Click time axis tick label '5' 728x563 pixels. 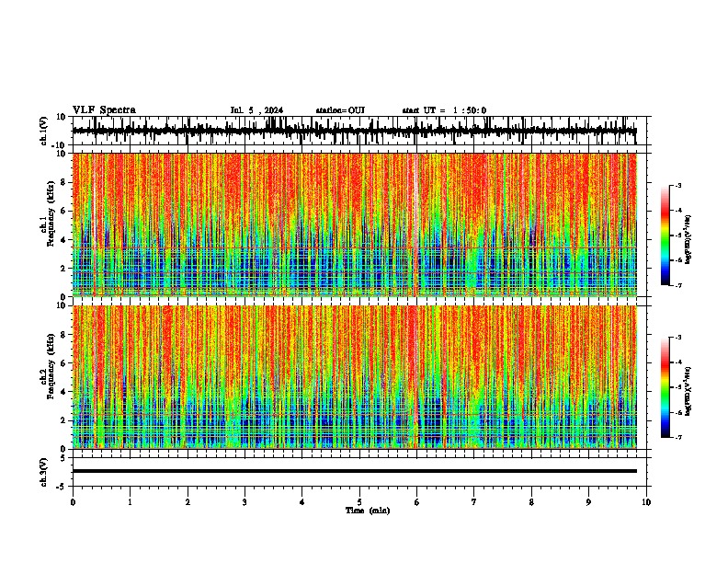359,502
